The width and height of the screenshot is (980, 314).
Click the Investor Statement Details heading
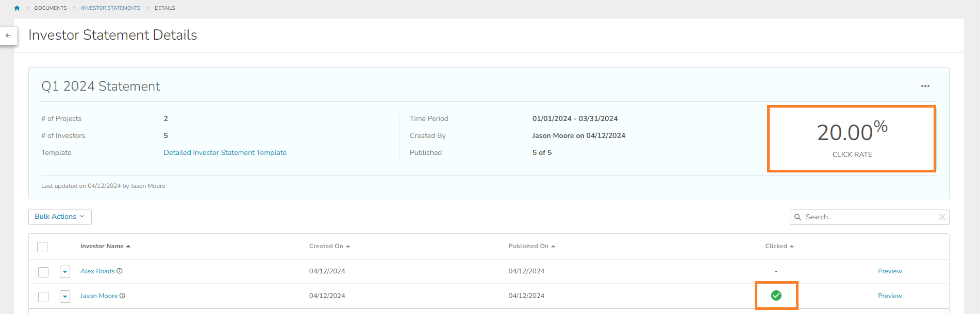(x=113, y=35)
